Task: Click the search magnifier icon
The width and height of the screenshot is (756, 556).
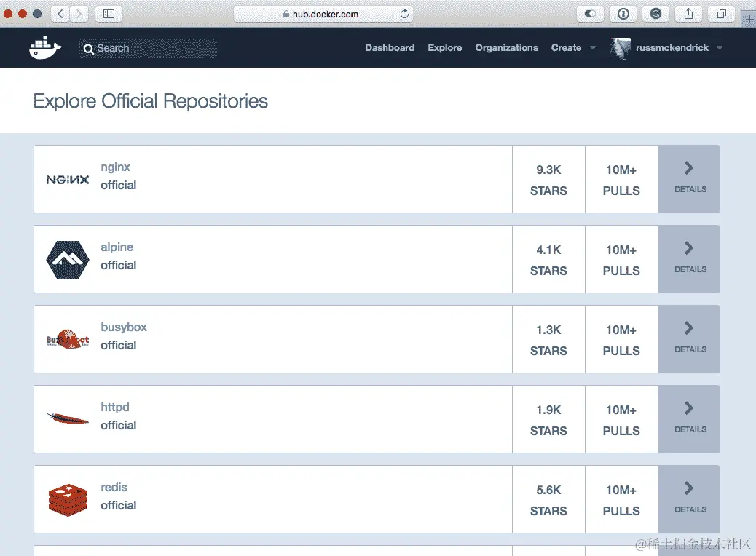Action: tap(88, 49)
